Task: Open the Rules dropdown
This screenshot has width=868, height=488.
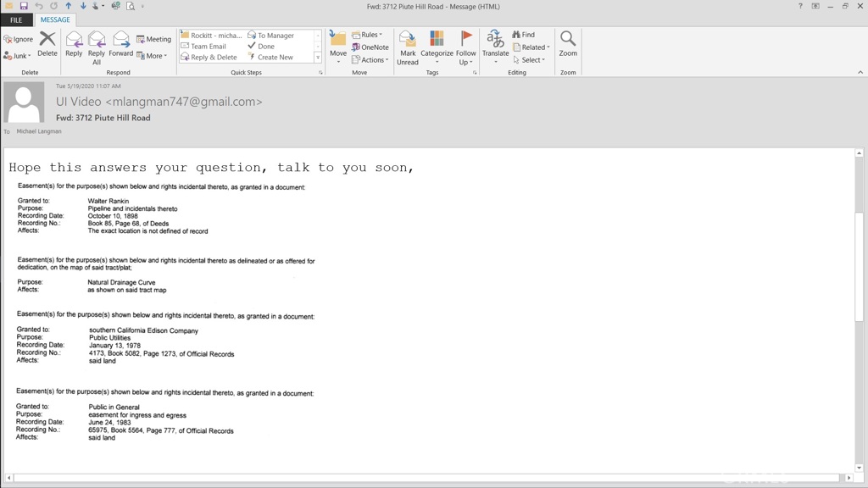Action: tap(367, 35)
